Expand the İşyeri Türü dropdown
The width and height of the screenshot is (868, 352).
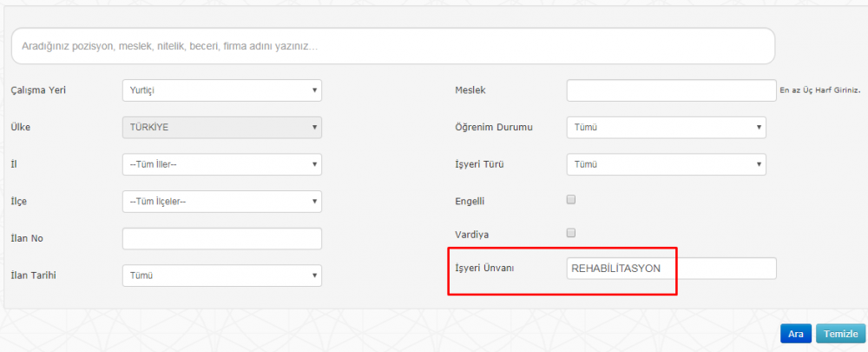tap(666, 164)
